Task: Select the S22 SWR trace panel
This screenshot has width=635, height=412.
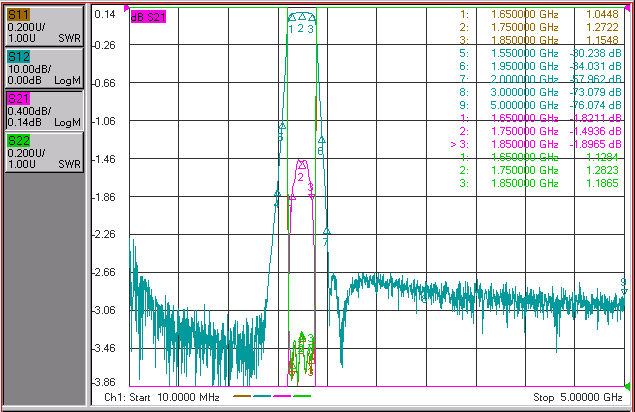Action: [44, 153]
